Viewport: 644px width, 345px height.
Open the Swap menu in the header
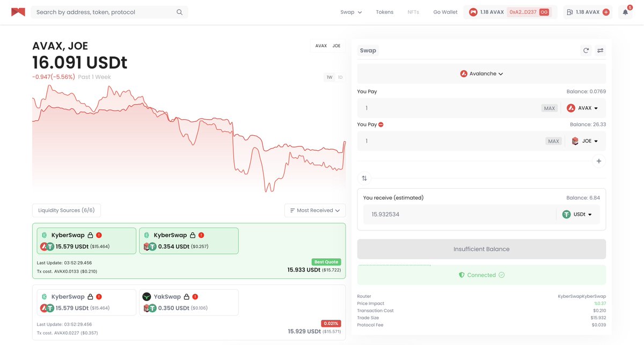pyautogui.click(x=351, y=12)
